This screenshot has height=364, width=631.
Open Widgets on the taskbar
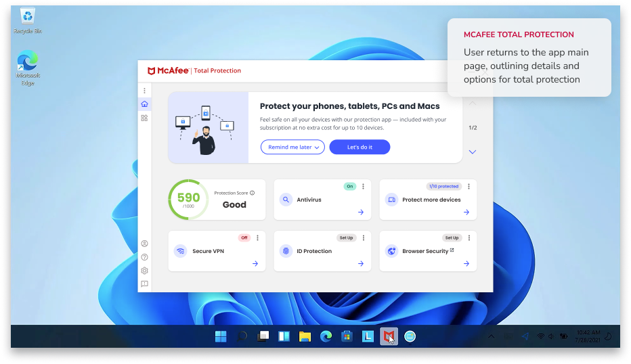(x=284, y=336)
